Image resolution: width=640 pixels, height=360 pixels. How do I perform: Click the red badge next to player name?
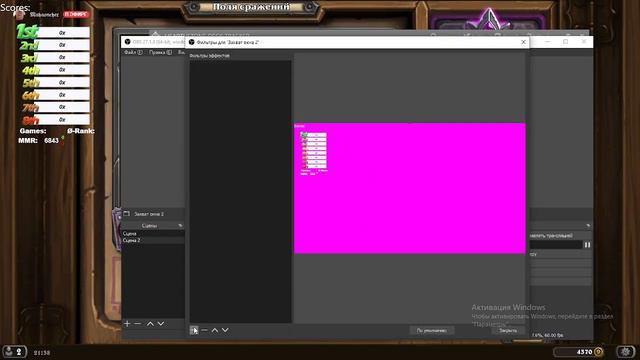(76, 14)
